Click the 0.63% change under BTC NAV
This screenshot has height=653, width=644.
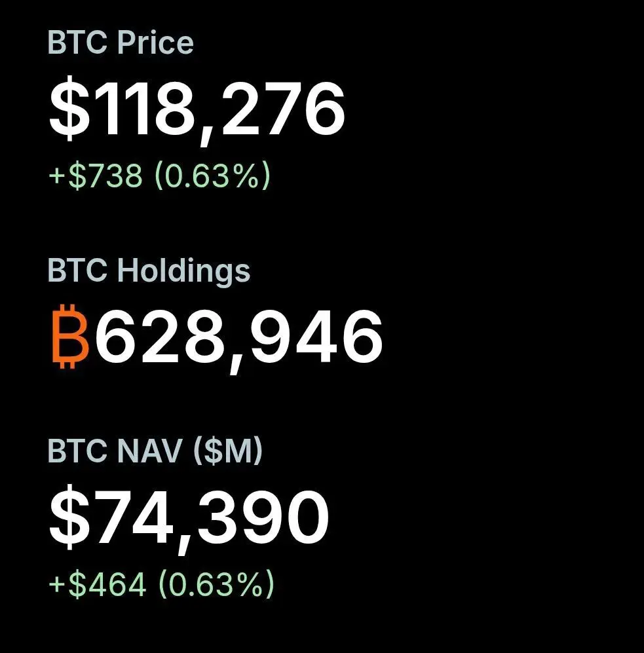[217, 584]
